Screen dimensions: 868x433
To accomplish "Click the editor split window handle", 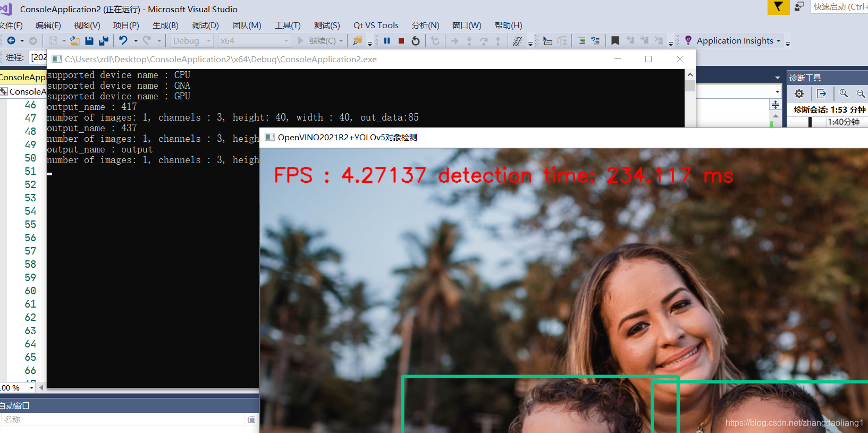I will click(776, 105).
